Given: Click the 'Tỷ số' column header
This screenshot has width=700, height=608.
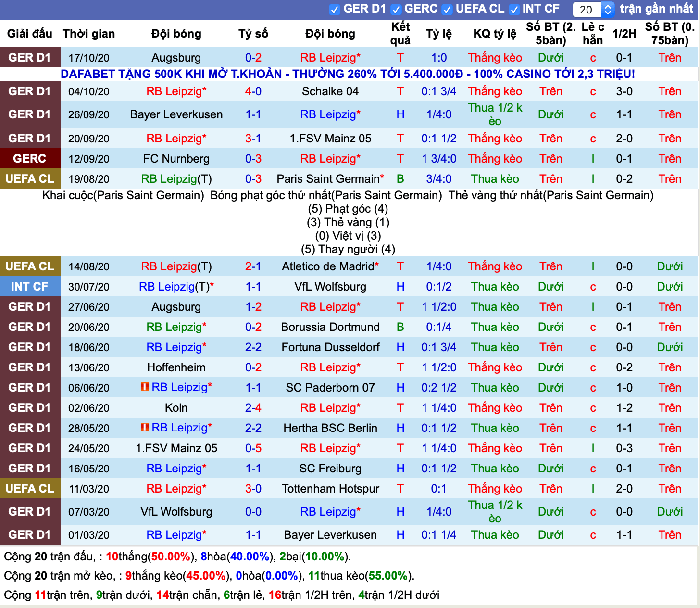Looking at the screenshot, I should coord(253,34).
